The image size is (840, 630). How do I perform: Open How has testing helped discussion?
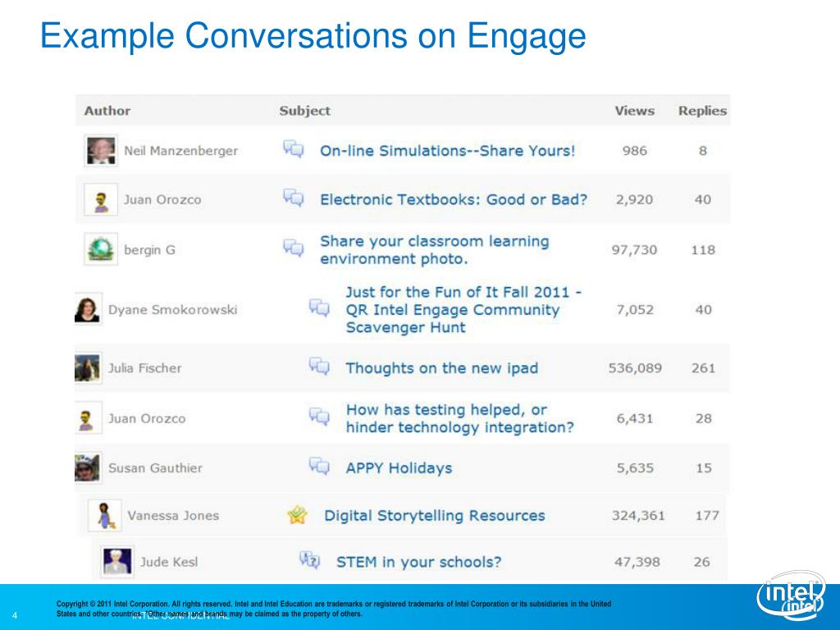coord(459,418)
